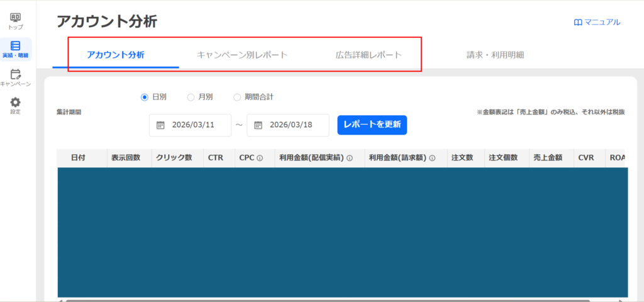Select the 月別 radio button
The image size is (644, 302).
[191, 97]
